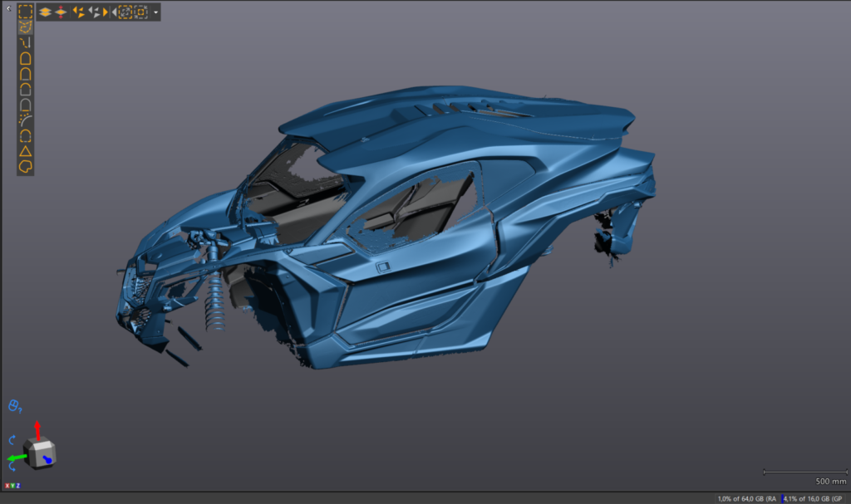Choose the polyline path selection tool
The image size is (851, 504).
click(26, 42)
